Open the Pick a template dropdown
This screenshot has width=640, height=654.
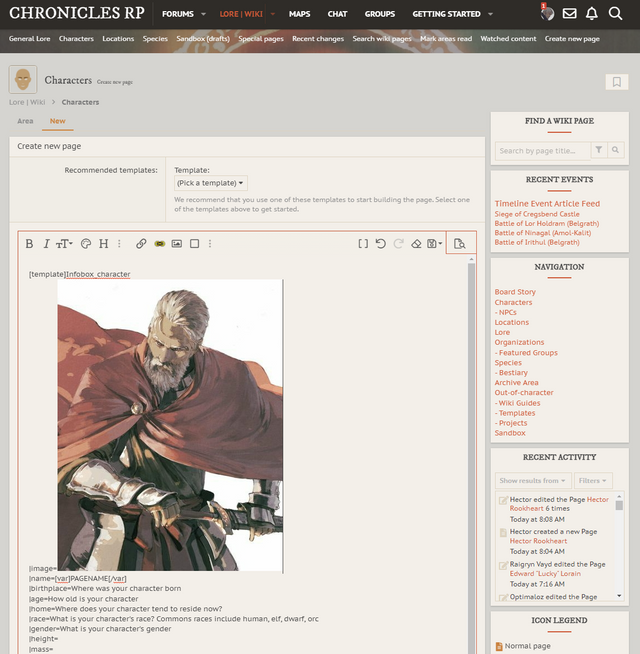coord(210,183)
